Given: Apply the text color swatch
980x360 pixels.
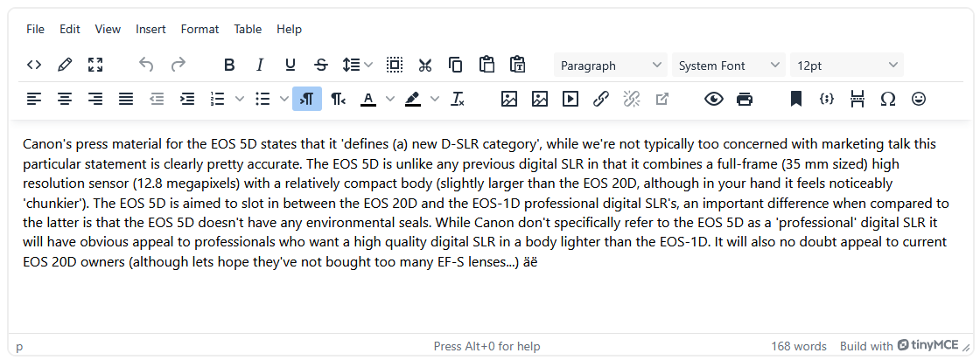Looking at the screenshot, I should coord(368,100).
